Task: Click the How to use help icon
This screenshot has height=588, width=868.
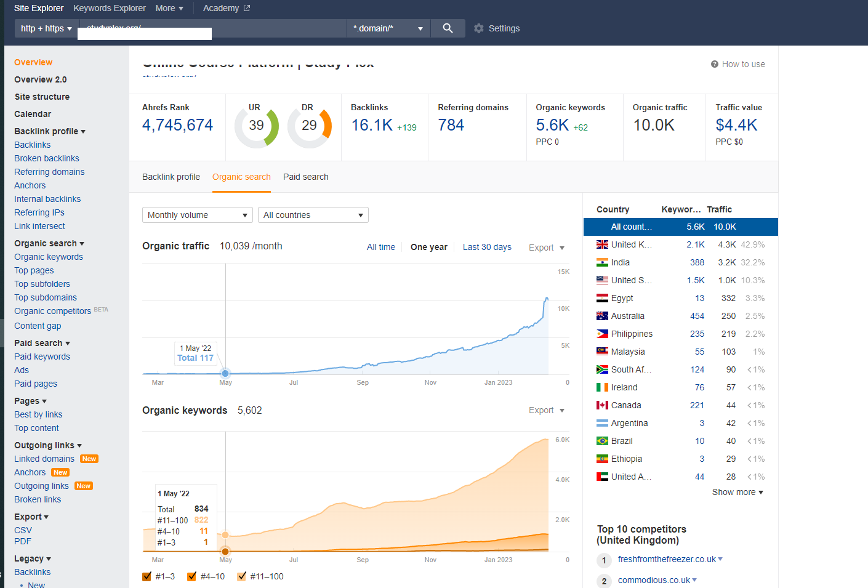Action: (x=715, y=64)
